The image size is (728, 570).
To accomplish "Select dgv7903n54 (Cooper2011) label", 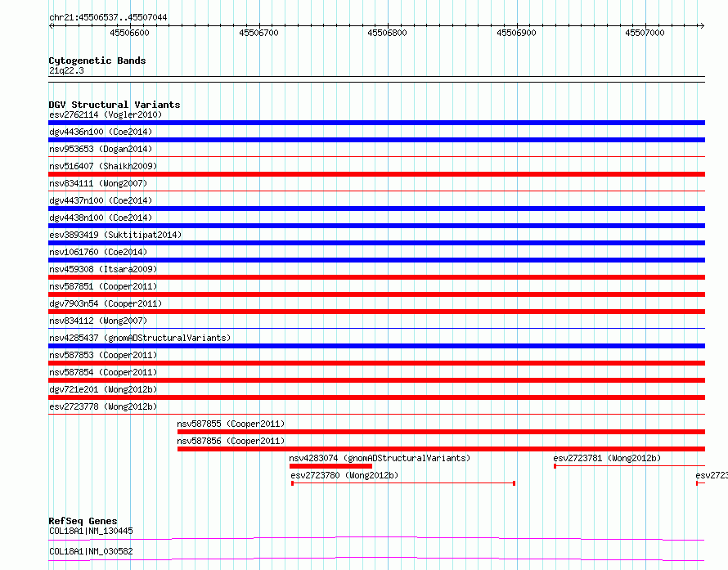I will point(106,303).
